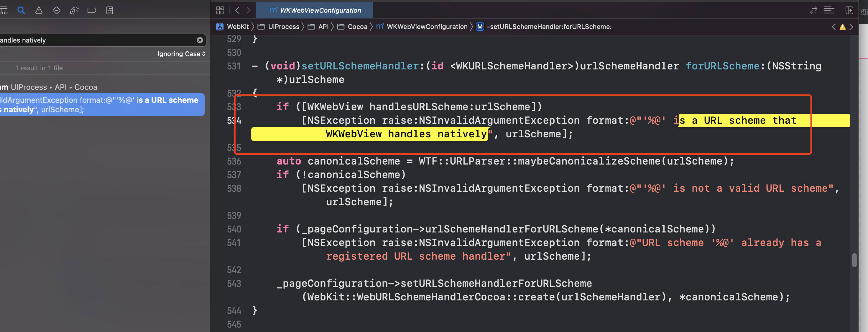This screenshot has height=332, width=868.
Task: Toggle the review changes arrows icon
Action: point(813,10)
